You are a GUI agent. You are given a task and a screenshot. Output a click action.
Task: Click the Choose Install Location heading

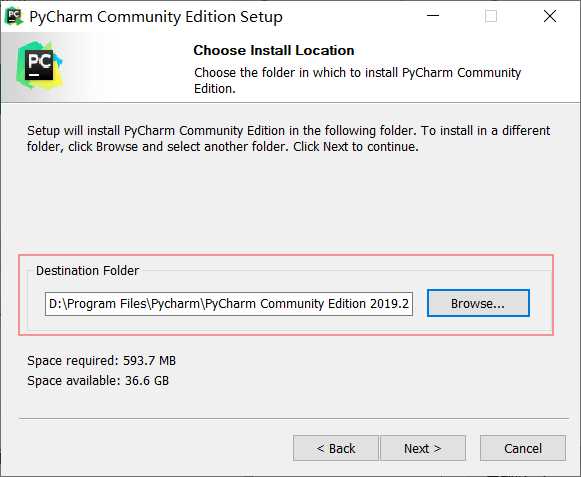pyautogui.click(x=273, y=50)
